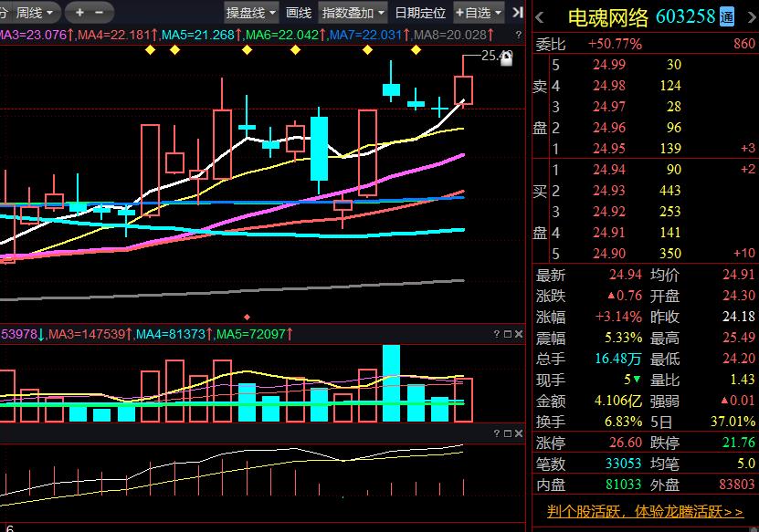Select the buy 5 price 24.90
This screenshot has width=759, height=532.
[609, 254]
